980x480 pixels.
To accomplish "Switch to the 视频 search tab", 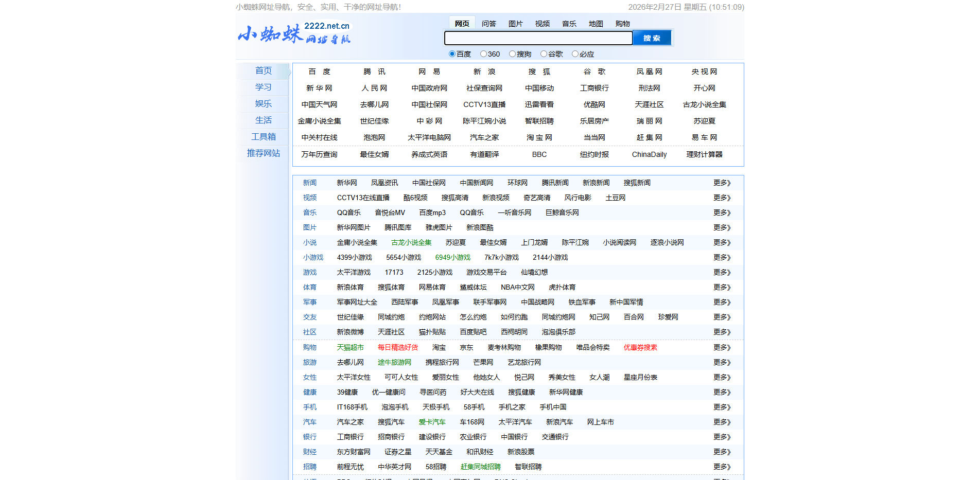I will point(542,23).
